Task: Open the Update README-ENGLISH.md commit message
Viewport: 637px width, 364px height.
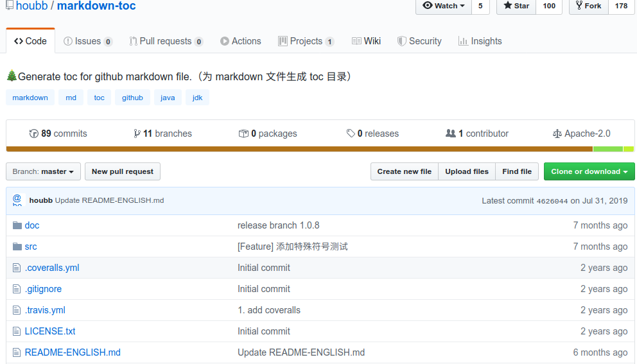Action: (109, 200)
